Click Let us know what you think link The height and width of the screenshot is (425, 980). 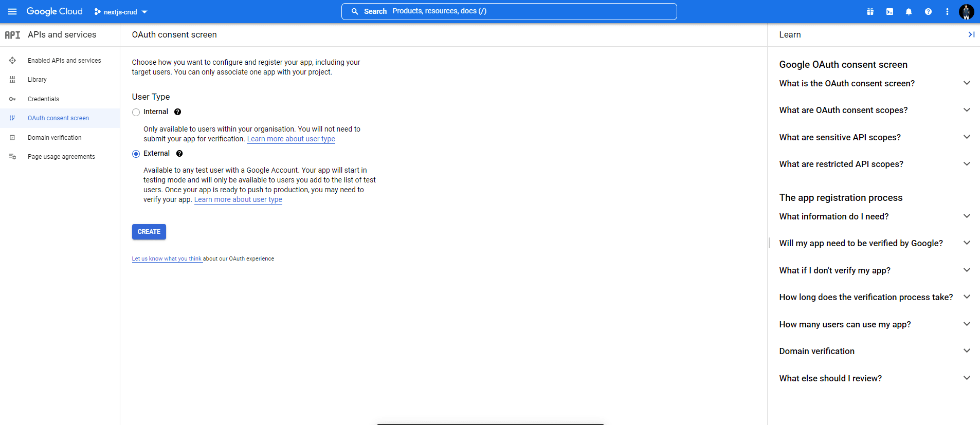coord(167,258)
